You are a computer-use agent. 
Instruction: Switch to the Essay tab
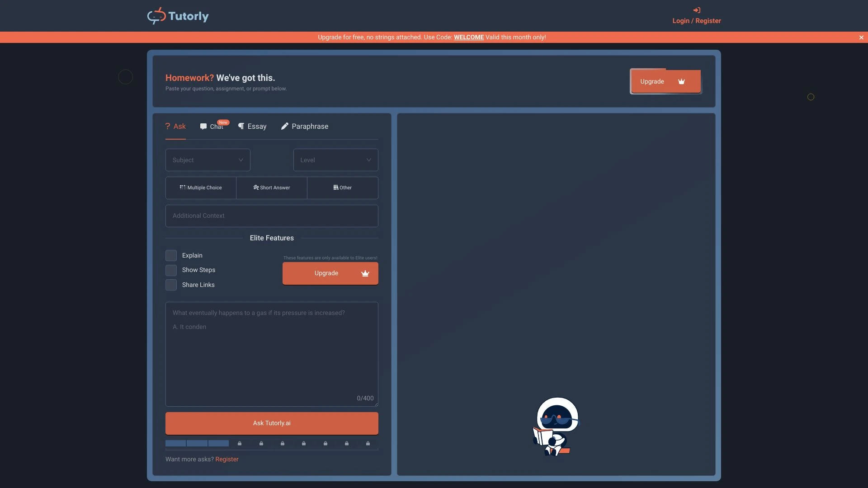point(256,127)
